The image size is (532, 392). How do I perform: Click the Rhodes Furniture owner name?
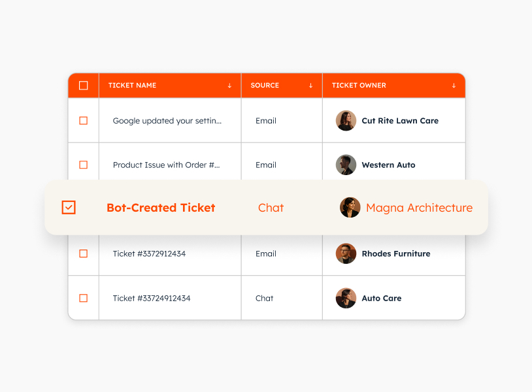click(x=396, y=253)
